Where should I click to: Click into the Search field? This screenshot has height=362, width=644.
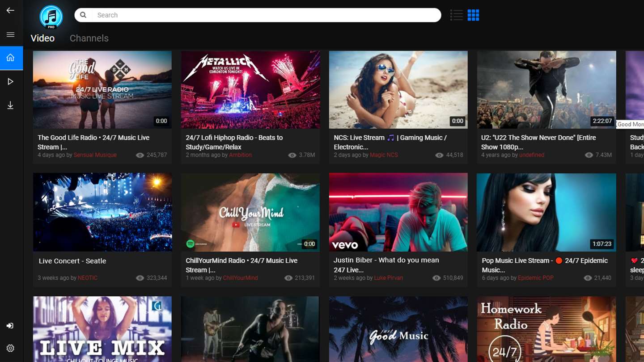pos(258,15)
